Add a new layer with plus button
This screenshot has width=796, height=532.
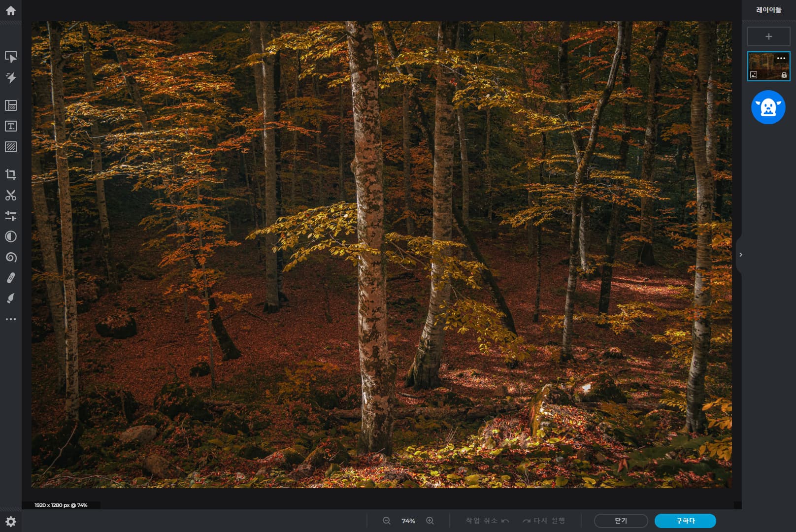pos(768,36)
